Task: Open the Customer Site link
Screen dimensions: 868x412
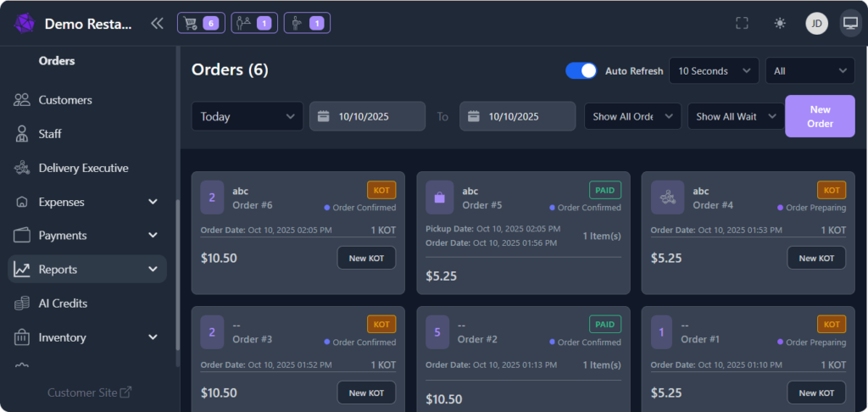Action: [89, 393]
